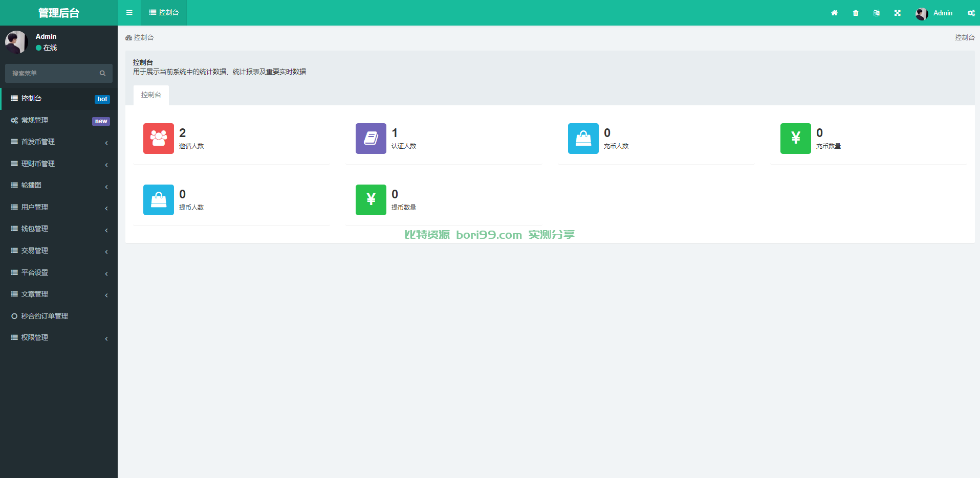The image size is (980, 478).
Task: Click the Admin profile photo in sidebar
Action: tap(16, 42)
